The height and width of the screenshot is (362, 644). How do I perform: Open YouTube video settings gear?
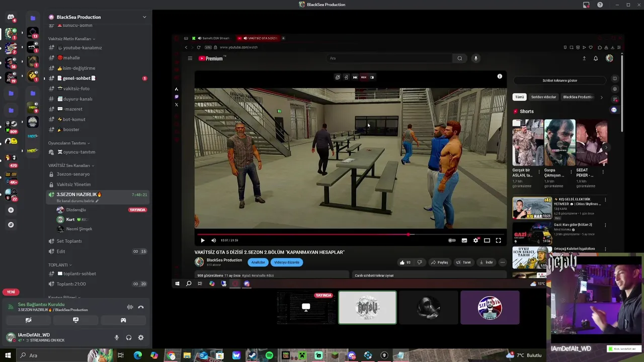pyautogui.click(x=475, y=240)
